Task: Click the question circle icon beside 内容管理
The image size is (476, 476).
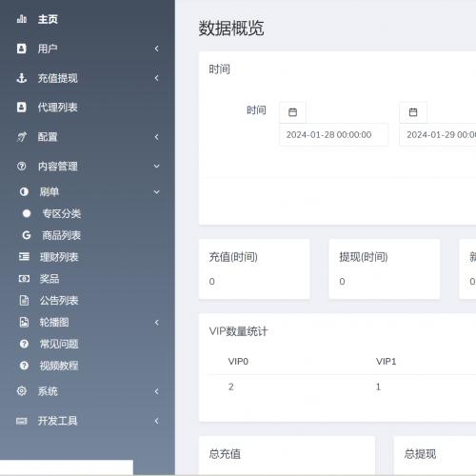Action: (x=22, y=166)
